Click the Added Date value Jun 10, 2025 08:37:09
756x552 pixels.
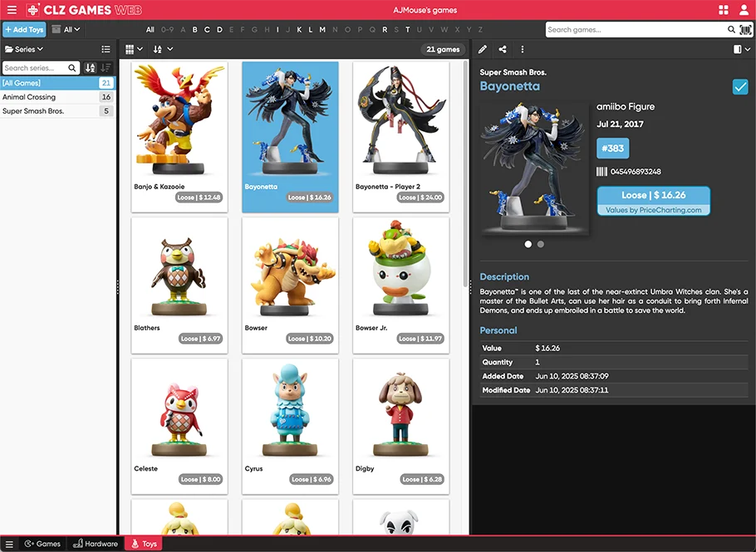click(572, 376)
